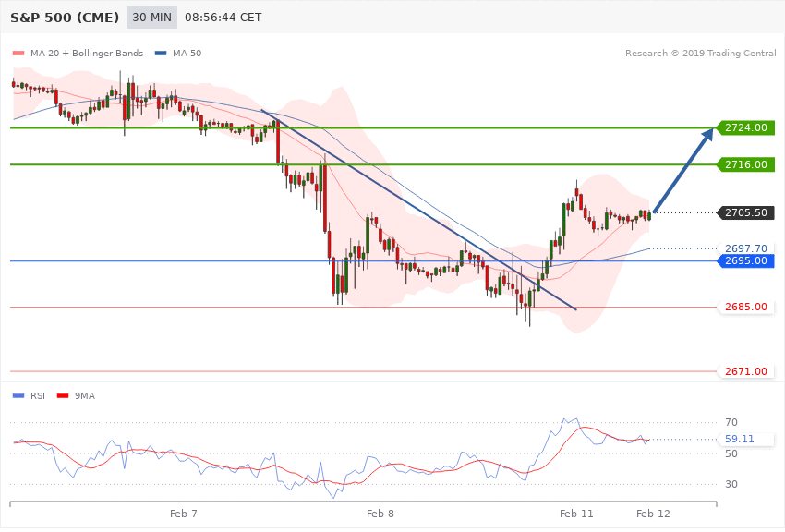This screenshot has width=785, height=532.
Task: Select the 2716.00 green price label
Action: [745, 164]
